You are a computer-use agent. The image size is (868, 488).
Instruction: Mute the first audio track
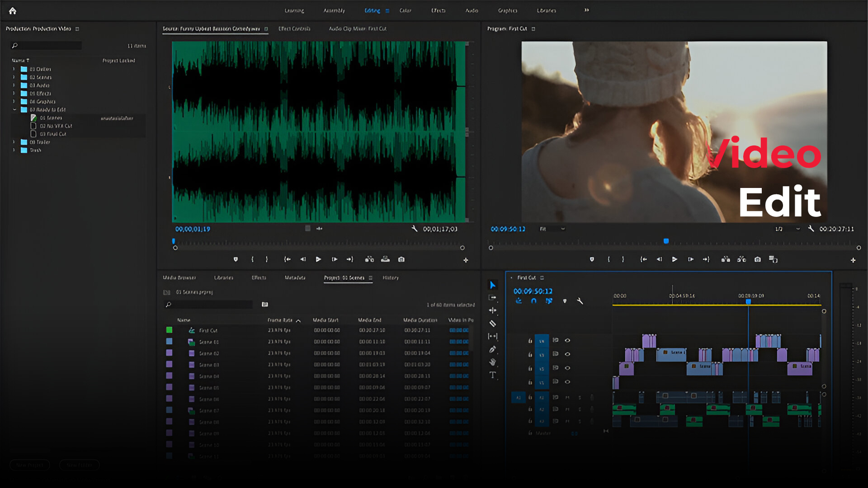click(567, 398)
